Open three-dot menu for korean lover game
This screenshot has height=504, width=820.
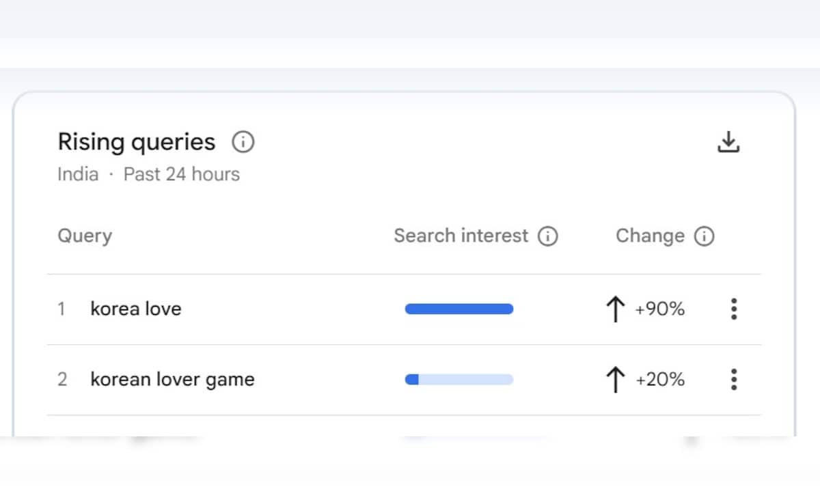pyautogui.click(x=734, y=379)
